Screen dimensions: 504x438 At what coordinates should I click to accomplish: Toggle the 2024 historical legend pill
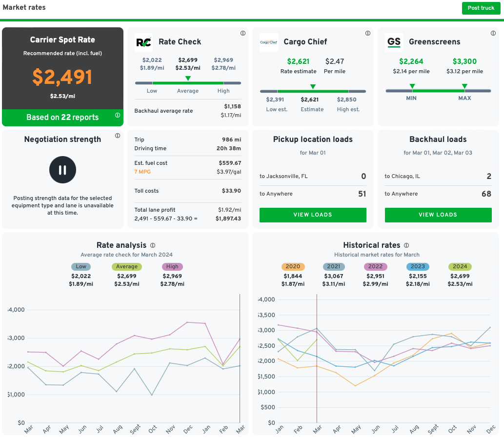click(460, 266)
